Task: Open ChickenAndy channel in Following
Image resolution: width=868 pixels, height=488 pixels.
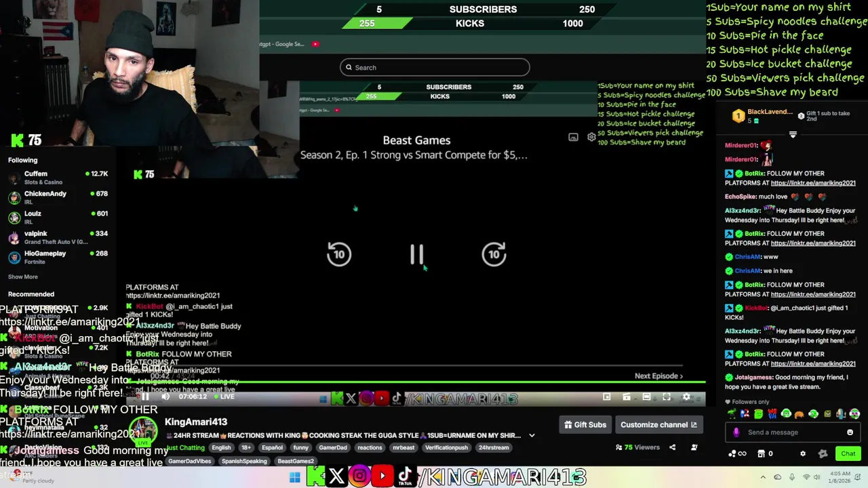Action: pyautogui.click(x=58, y=197)
